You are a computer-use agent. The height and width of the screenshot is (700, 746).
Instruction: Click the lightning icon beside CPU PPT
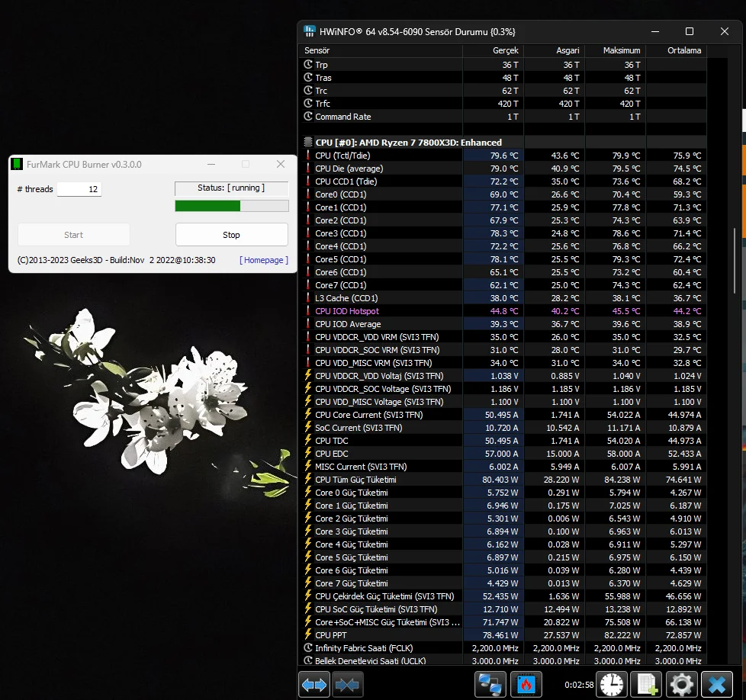click(x=308, y=634)
